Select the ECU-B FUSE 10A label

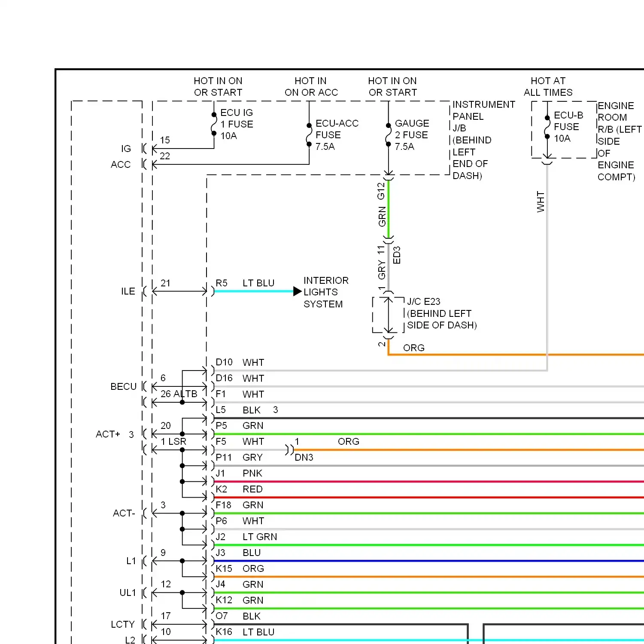568,127
